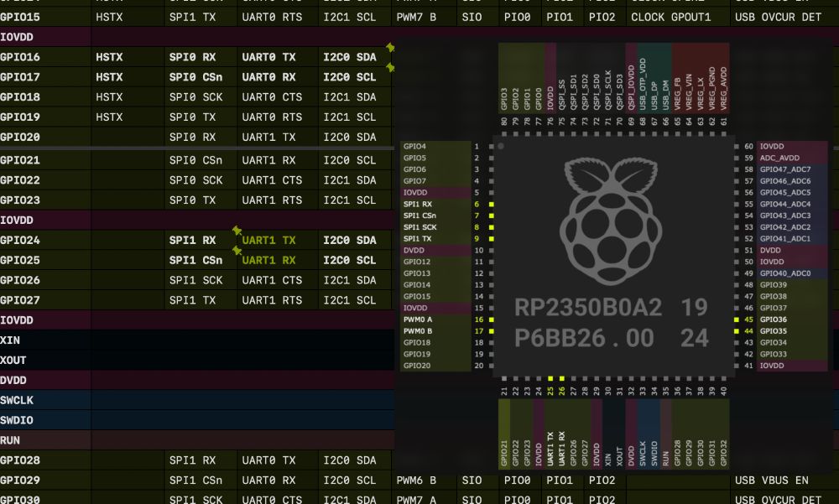Pick SPI0 CSn in the GPIO17 row
Screen dimensions: 839x504
[195, 77]
